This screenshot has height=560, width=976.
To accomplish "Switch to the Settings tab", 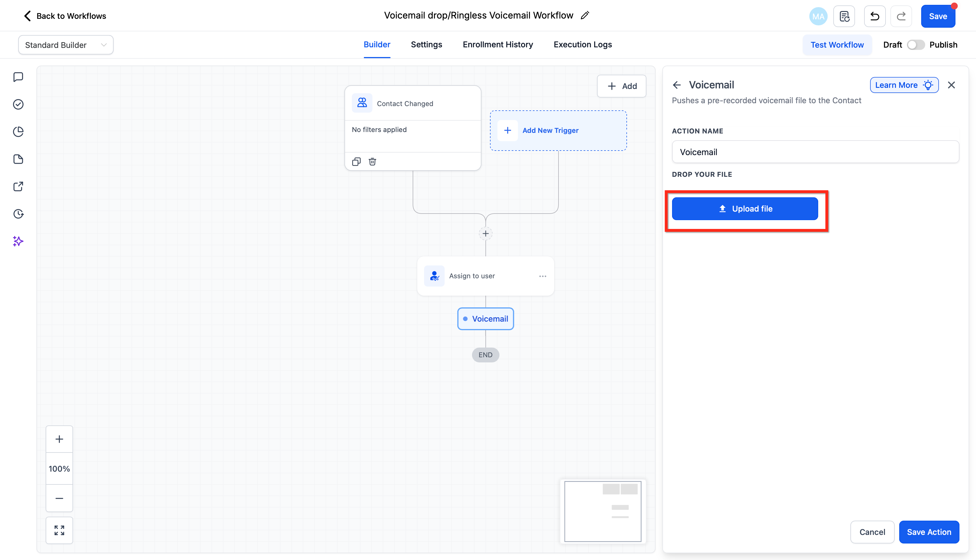I will (x=426, y=44).
